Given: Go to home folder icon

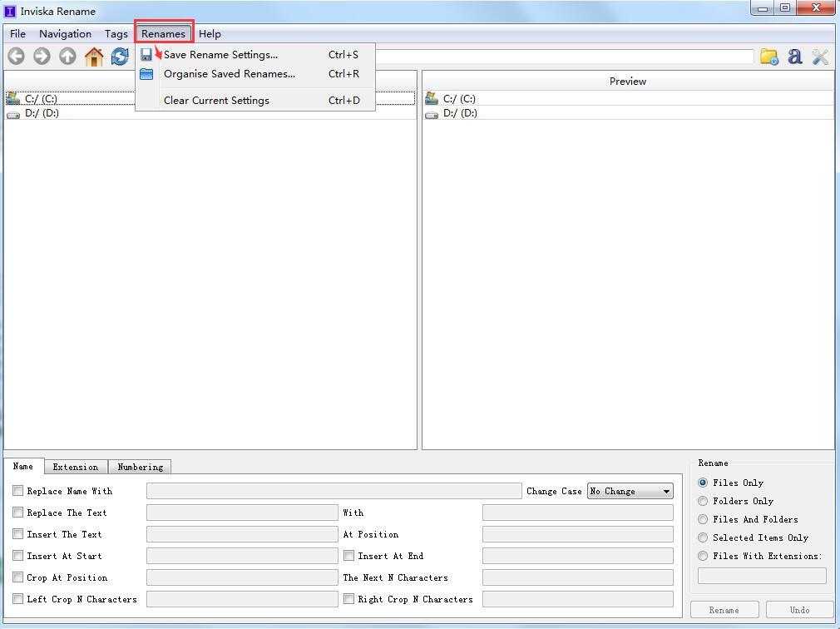Looking at the screenshot, I should pyautogui.click(x=94, y=57).
